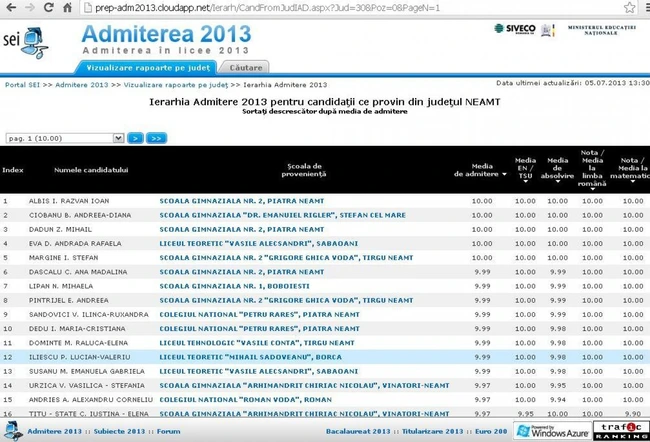Click the browser back arrow

pyautogui.click(x=11, y=7)
